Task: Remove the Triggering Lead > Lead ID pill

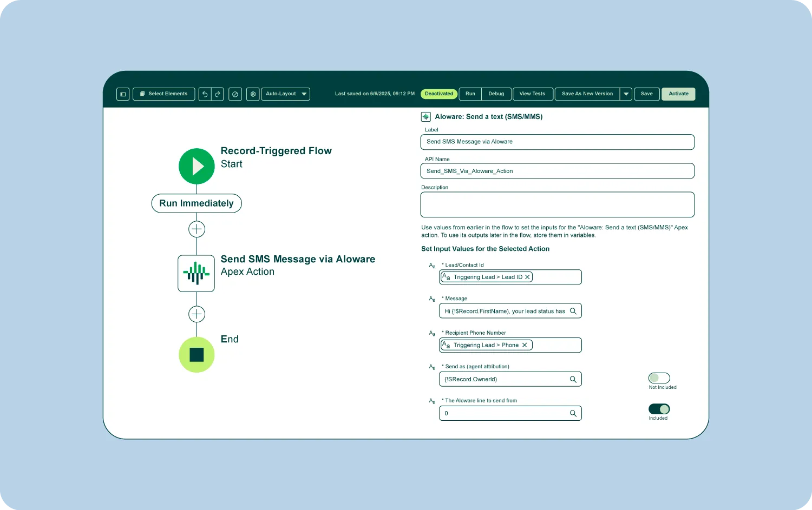Action: tap(527, 277)
